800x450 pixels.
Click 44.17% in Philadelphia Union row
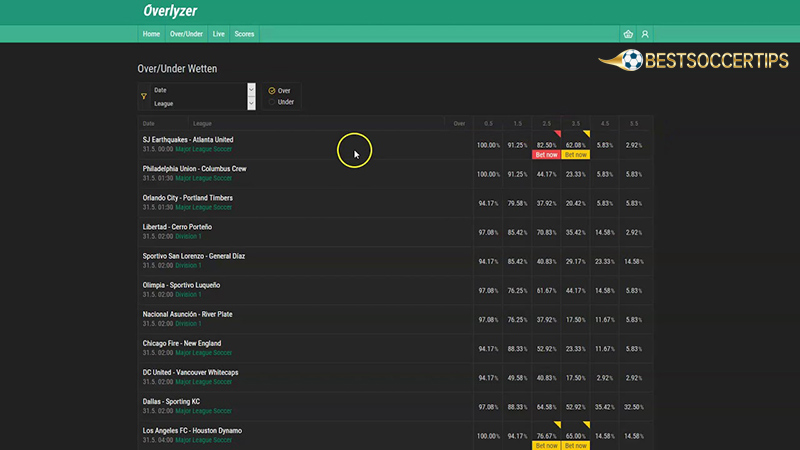[546, 174]
